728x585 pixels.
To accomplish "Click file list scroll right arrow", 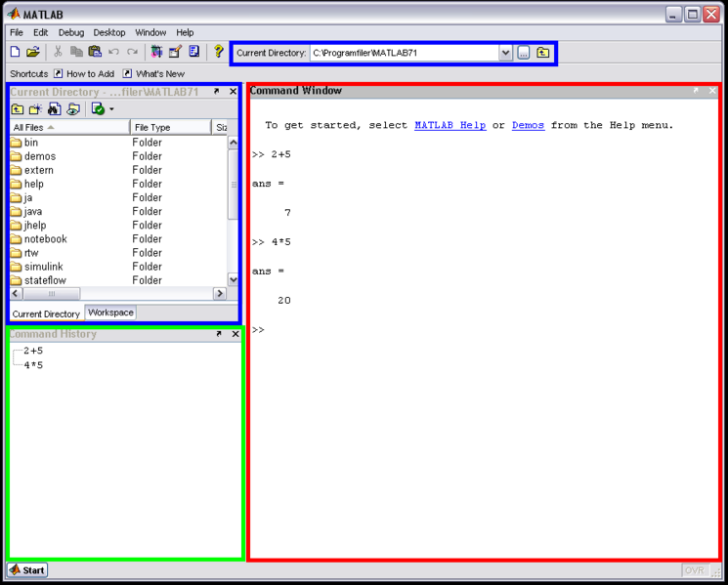I will tap(220, 293).
